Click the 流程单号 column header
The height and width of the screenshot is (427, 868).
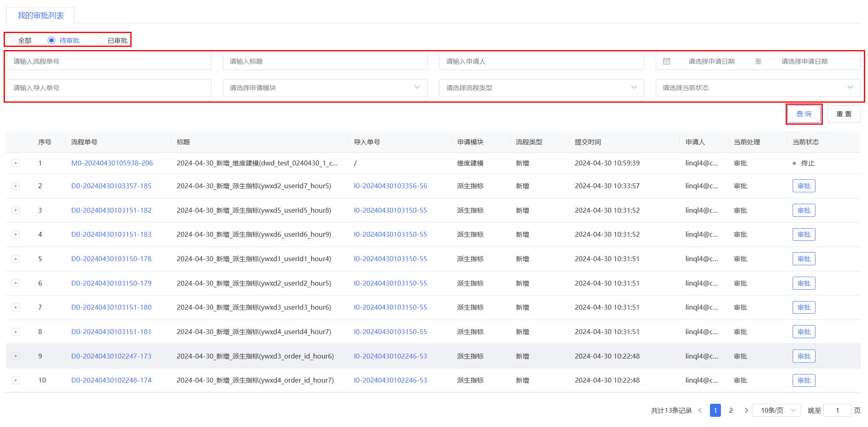(x=84, y=142)
